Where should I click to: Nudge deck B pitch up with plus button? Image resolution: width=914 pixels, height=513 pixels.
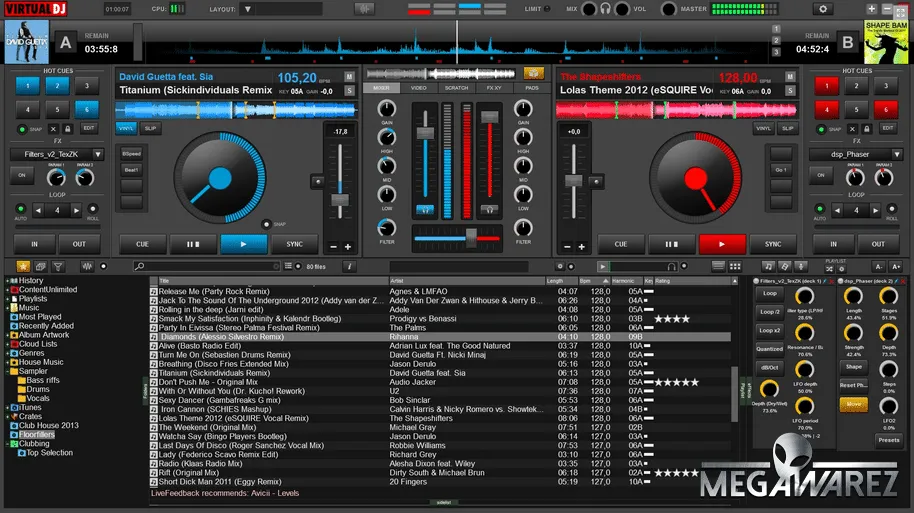point(581,247)
